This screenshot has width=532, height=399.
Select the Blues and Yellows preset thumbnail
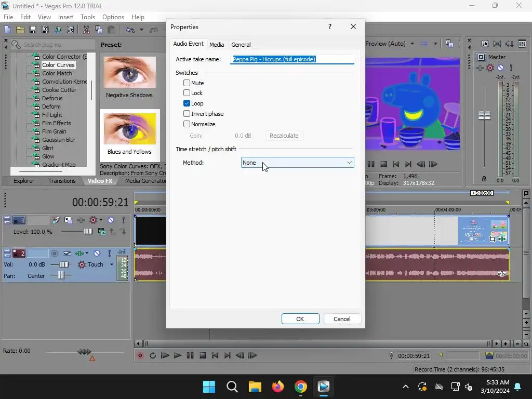click(x=129, y=129)
